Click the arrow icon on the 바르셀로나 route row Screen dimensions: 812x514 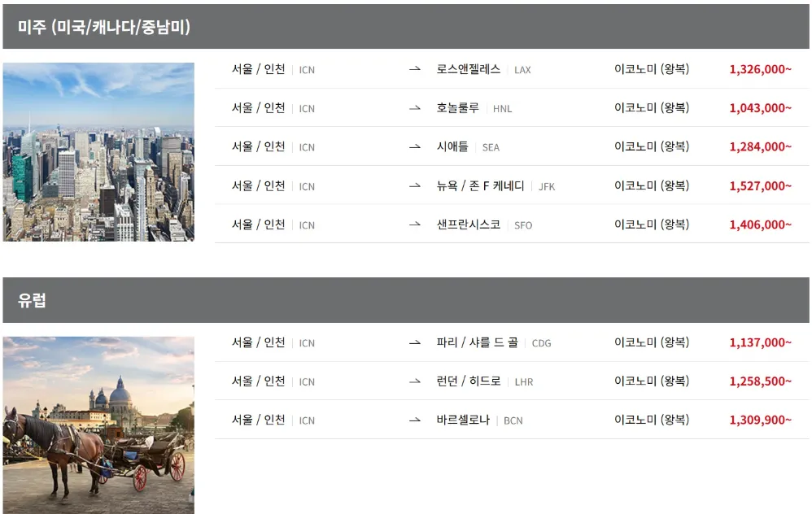[x=415, y=420]
